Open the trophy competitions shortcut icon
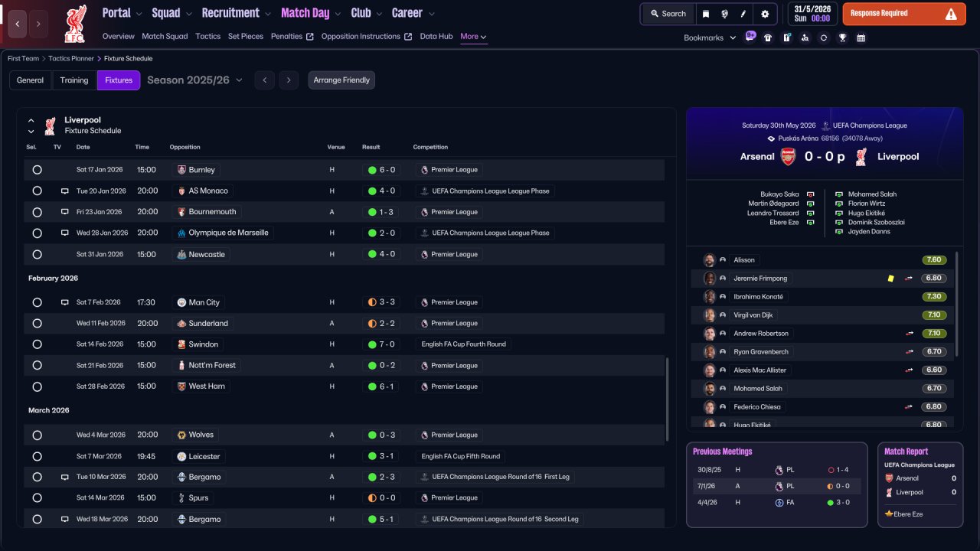Viewport: 980px width, 551px height. point(842,37)
